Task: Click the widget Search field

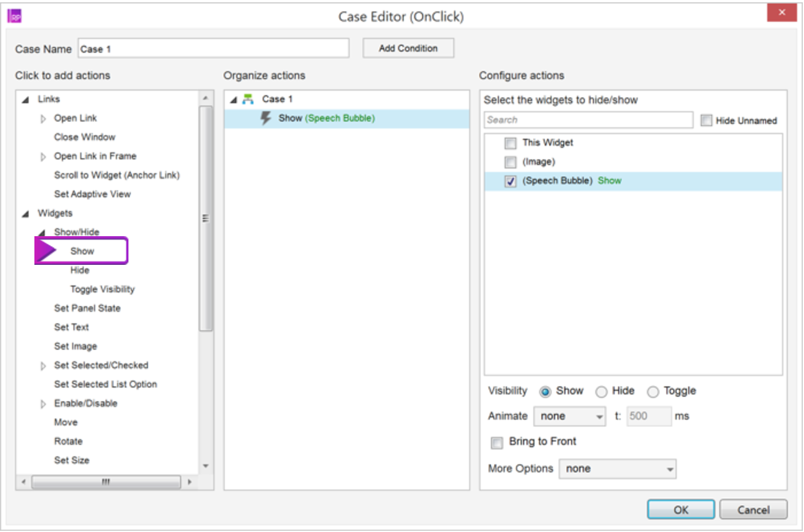Action: pyautogui.click(x=588, y=120)
